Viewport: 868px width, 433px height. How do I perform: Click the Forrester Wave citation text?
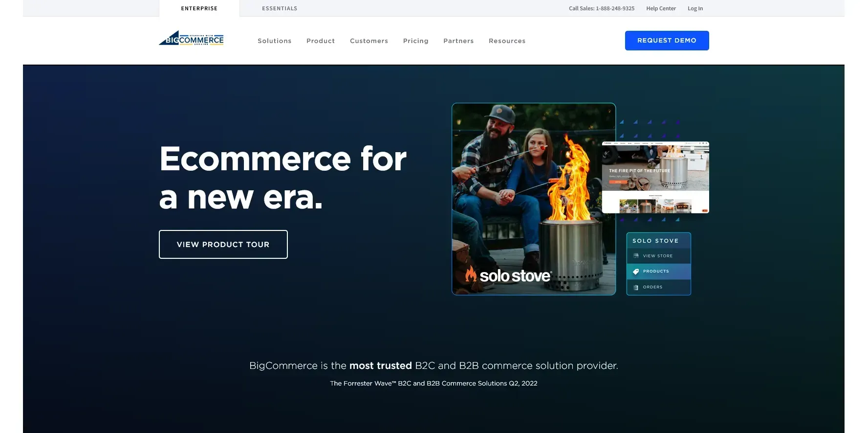(434, 383)
